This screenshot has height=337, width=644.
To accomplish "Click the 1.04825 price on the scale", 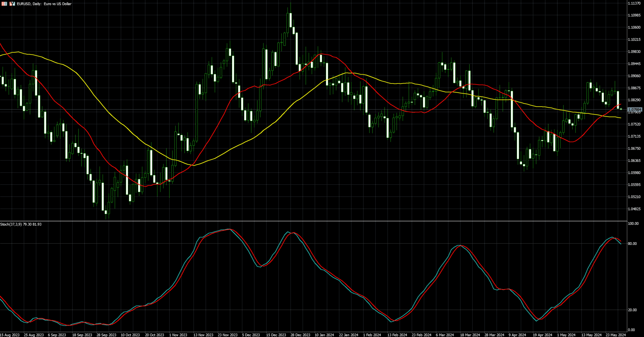I will pyautogui.click(x=634, y=209).
